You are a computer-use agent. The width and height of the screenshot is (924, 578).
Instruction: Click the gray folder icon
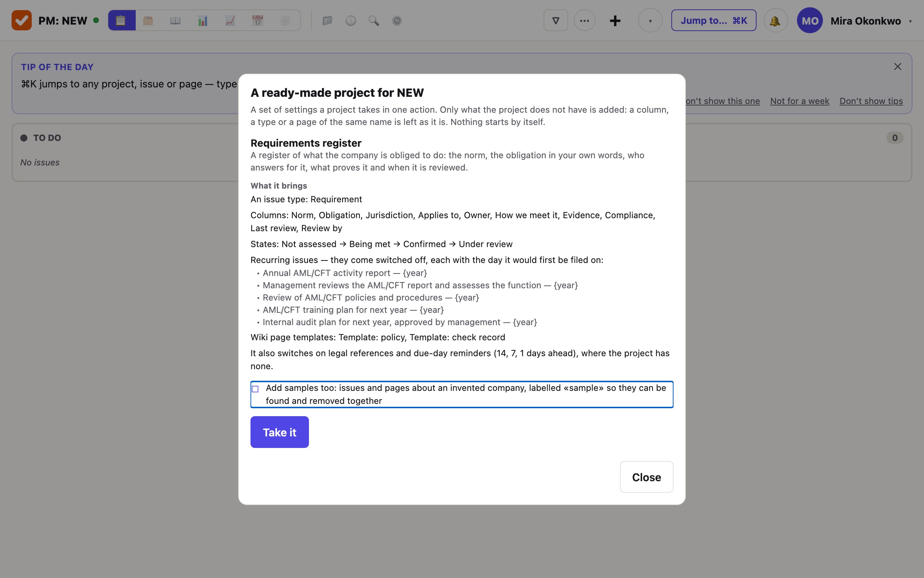point(328,21)
